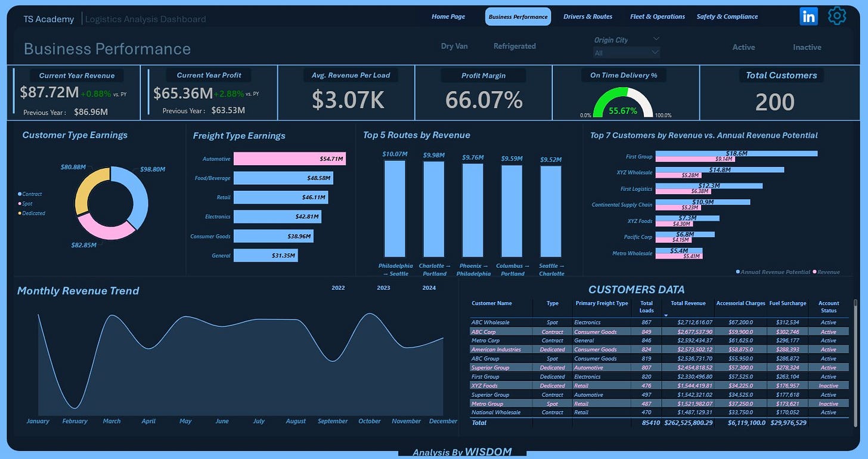Sort the table by Customer Name column

pos(492,303)
